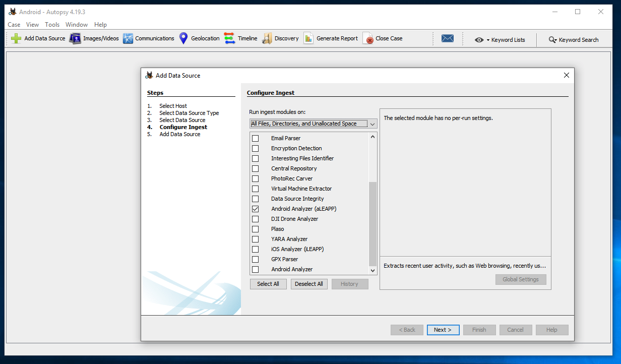
Task: Tick the iOS Analyzer (iLEAPP) checkbox
Action: [x=255, y=249]
